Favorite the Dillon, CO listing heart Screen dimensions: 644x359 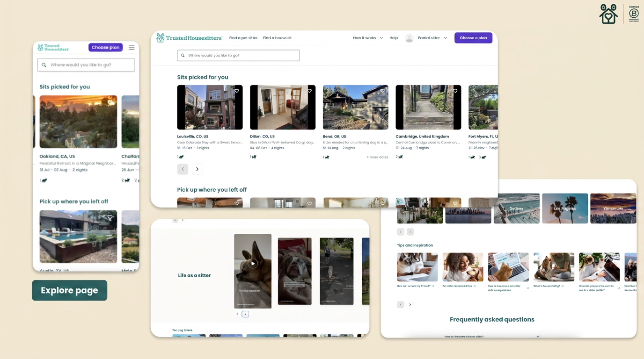(309, 91)
